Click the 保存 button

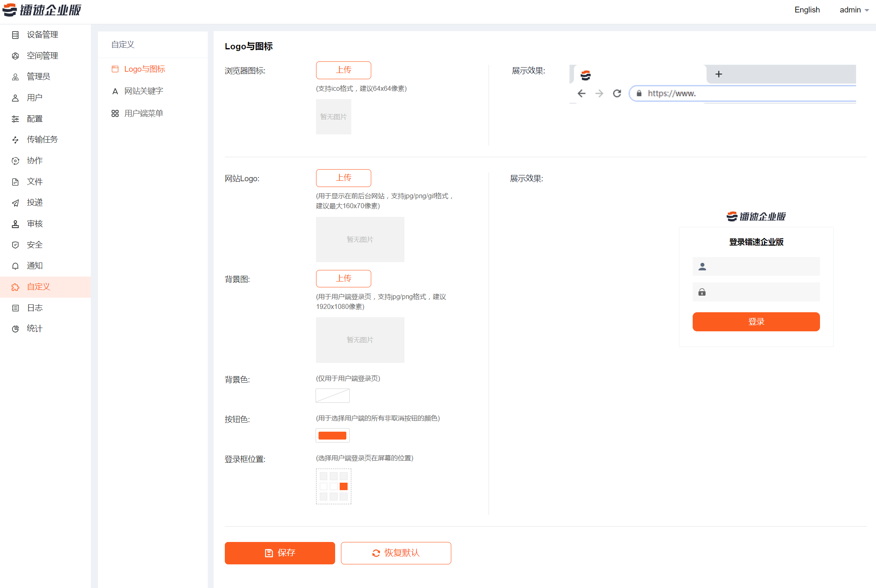coord(280,553)
